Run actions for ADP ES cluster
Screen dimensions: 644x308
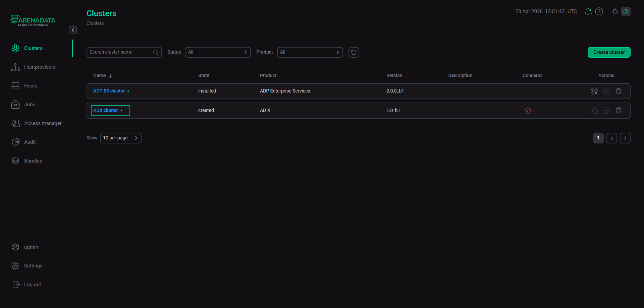(x=594, y=91)
